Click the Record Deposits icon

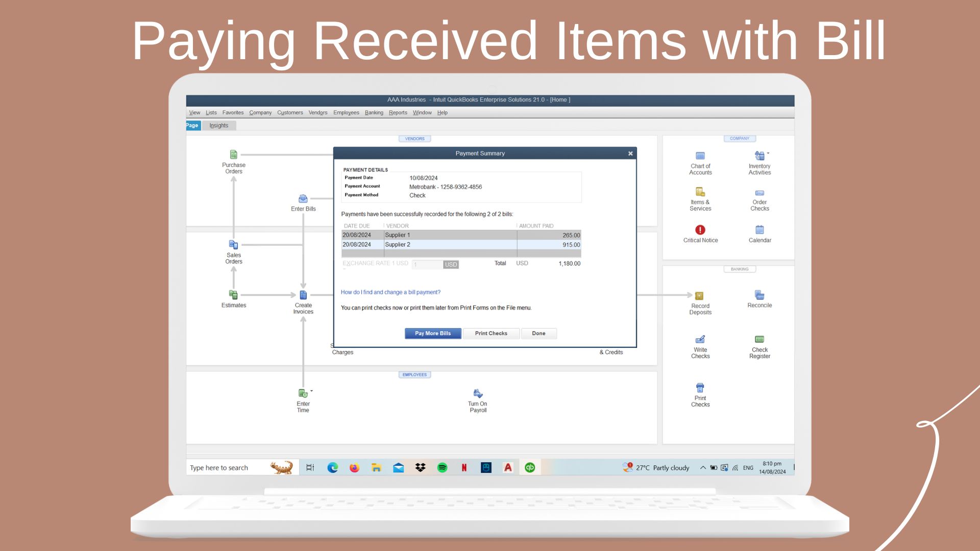point(700,296)
